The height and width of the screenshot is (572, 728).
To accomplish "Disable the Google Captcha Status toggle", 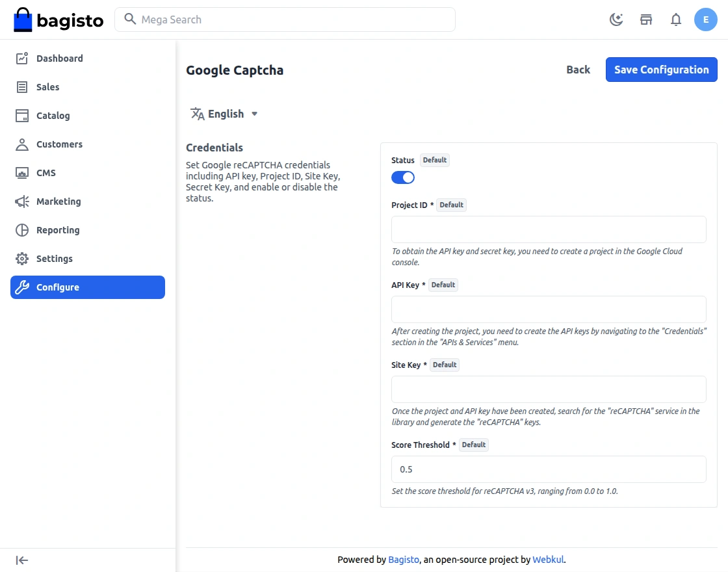I will (403, 177).
